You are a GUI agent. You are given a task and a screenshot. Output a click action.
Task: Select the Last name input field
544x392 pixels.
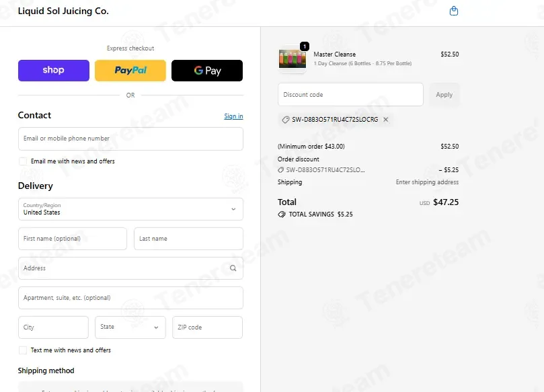[x=188, y=239]
